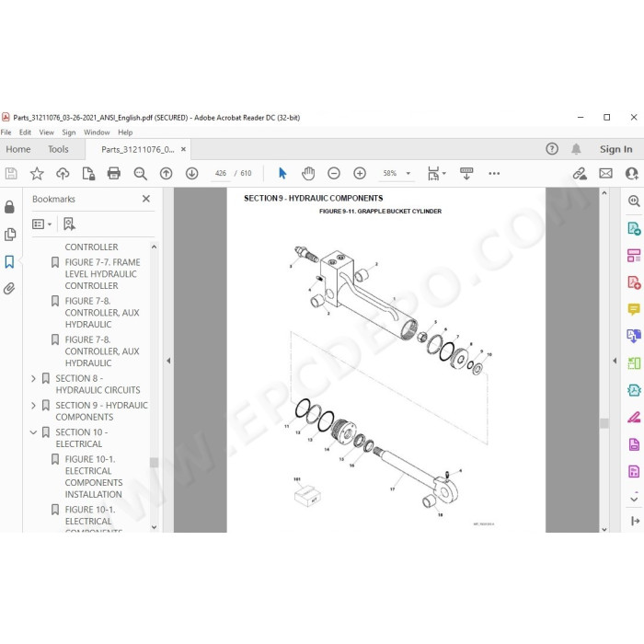
Task: Open bookmark options list dropdown
Action: click(x=41, y=224)
